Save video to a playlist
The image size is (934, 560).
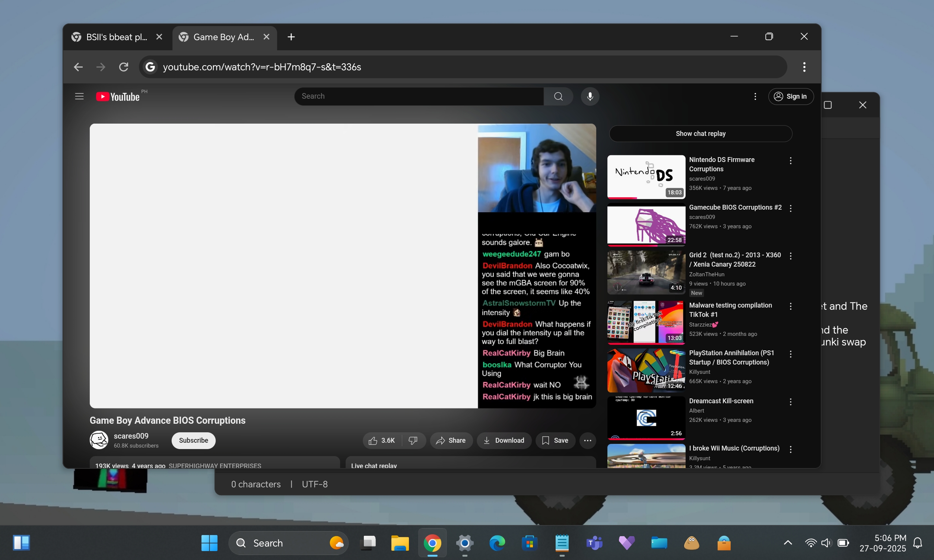click(x=555, y=440)
